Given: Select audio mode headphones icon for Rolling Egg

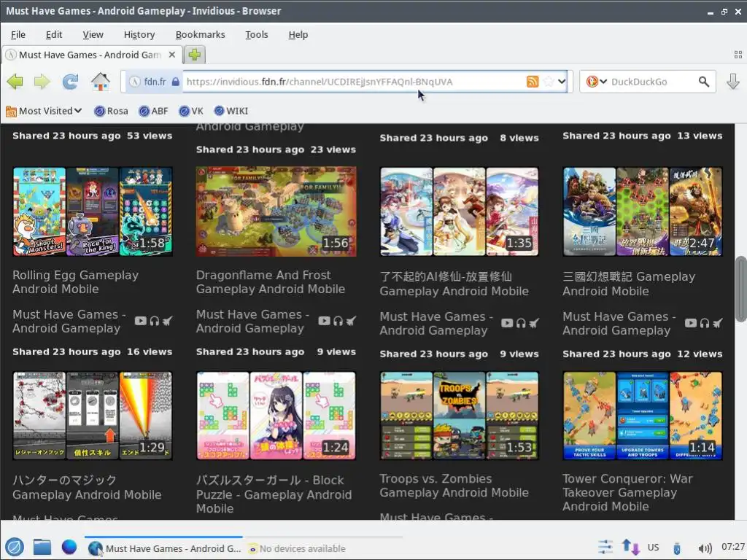Looking at the screenshot, I should click(x=154, y=322).
